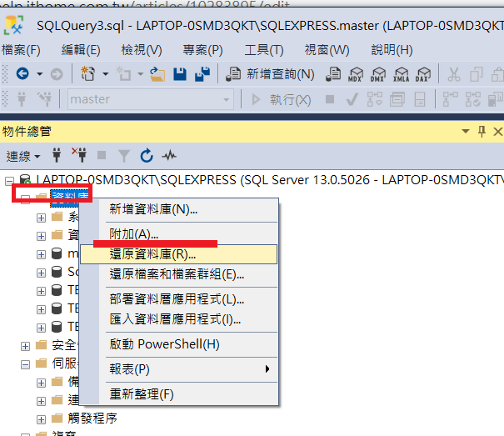
Task: Open Object Explorer window position dropdown arrow
Action: pyautogui.click(x=466, y=131)
